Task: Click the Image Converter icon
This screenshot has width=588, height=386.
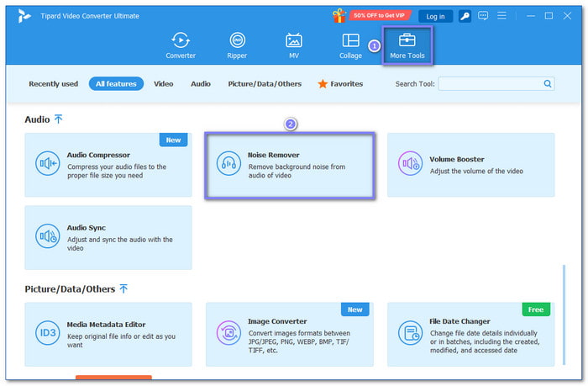Action: coord(228,333)
